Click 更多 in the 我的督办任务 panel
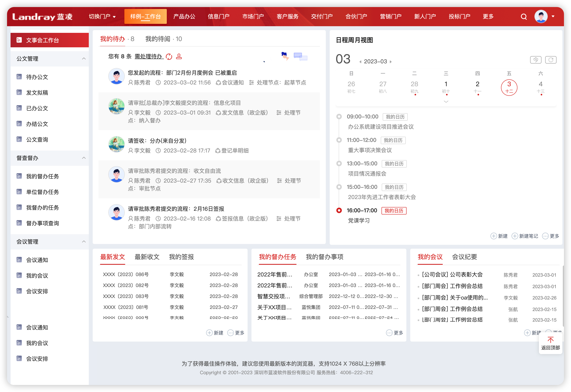The image size is (571, 392). [x=395, y=333]
